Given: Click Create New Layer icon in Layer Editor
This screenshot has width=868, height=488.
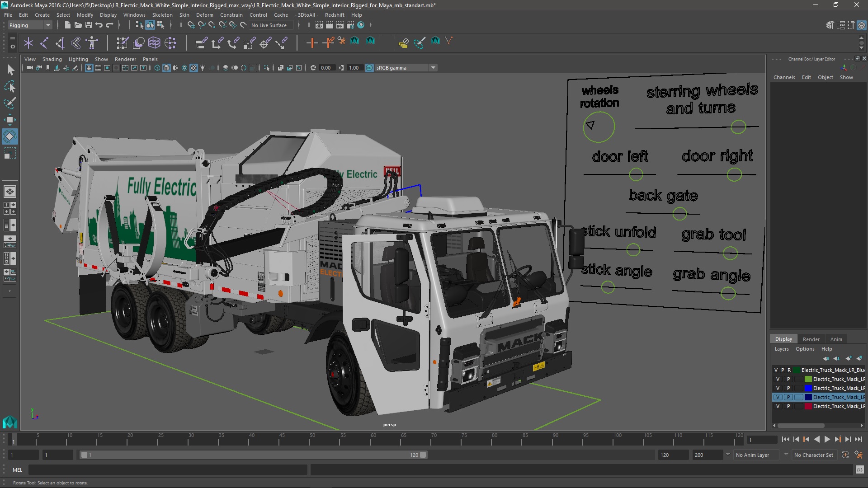Looking at the screenshot, I should click(x=849, y=358).
